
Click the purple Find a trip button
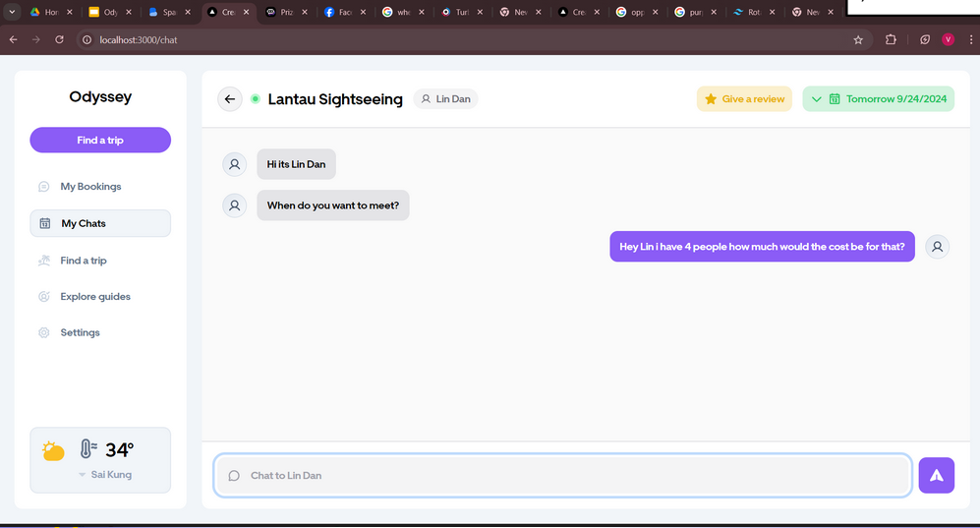click(100, 140)
